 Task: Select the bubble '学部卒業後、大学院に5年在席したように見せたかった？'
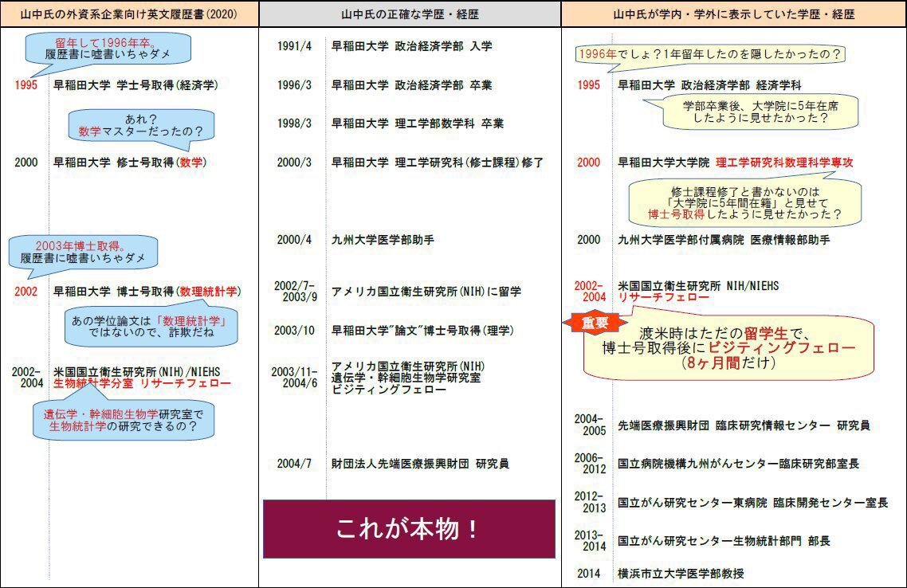pyautogui.click(x=759, y=112)
